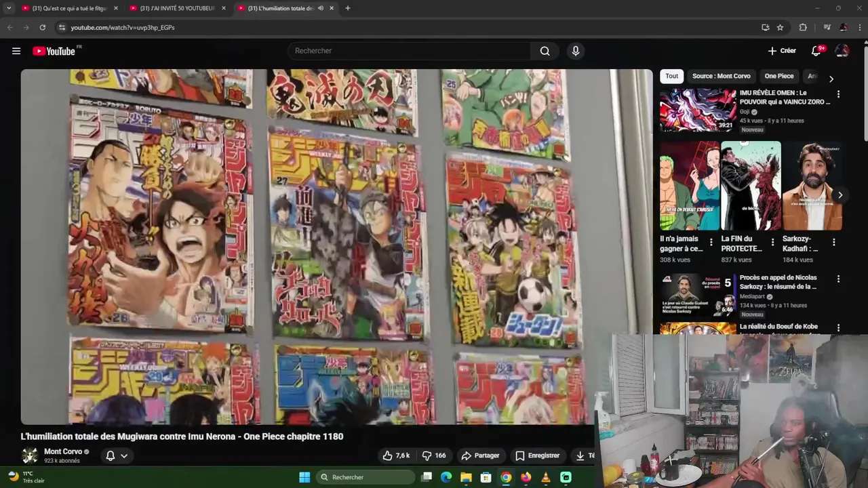Open Task View on the taskbar

pyautogui.click(x=427, y=477)
